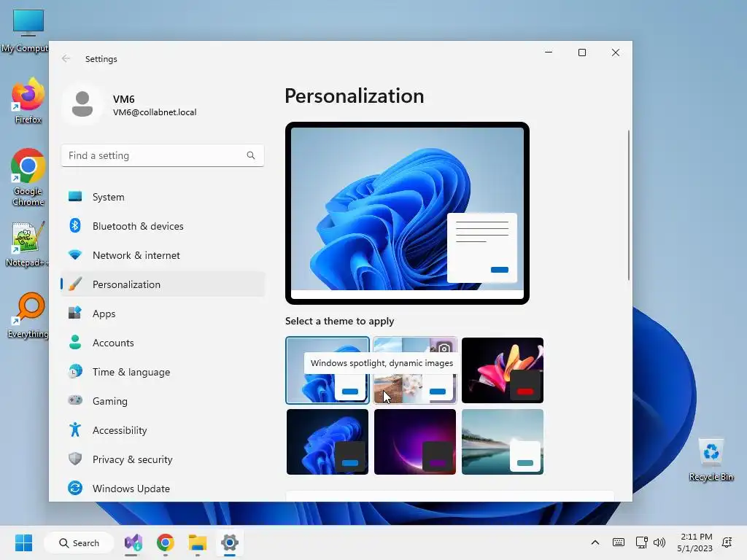
Task: Click the VM6@collabnet.local account email
Action: (155, 112)
